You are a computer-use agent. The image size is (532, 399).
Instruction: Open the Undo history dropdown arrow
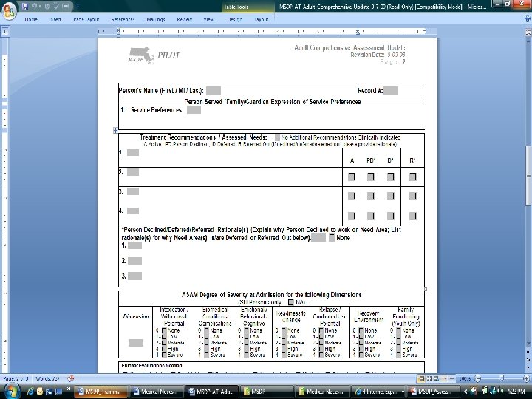point(40,6)
